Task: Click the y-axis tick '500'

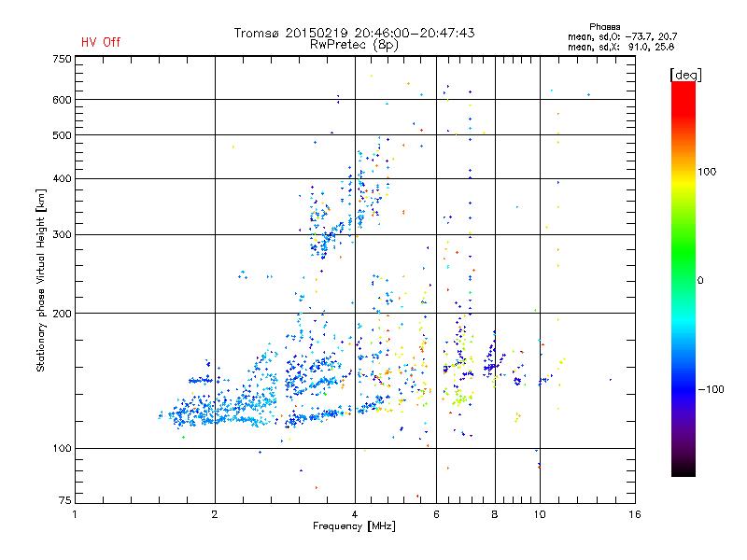Action: [62, 135]
